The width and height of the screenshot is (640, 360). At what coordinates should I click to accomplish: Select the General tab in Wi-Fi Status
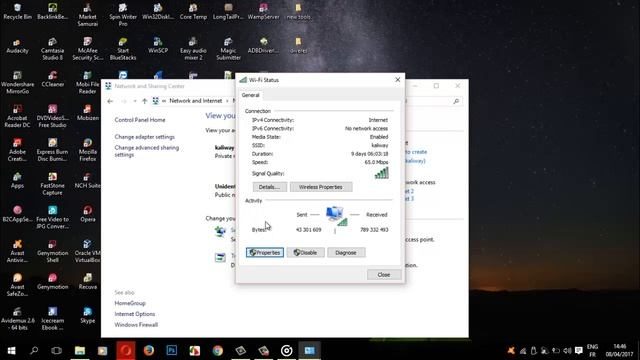(x=250, y=95)
